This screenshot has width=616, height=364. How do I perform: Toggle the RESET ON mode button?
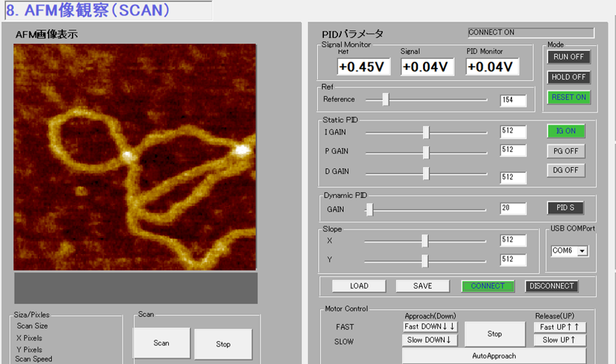pos(569,97)
